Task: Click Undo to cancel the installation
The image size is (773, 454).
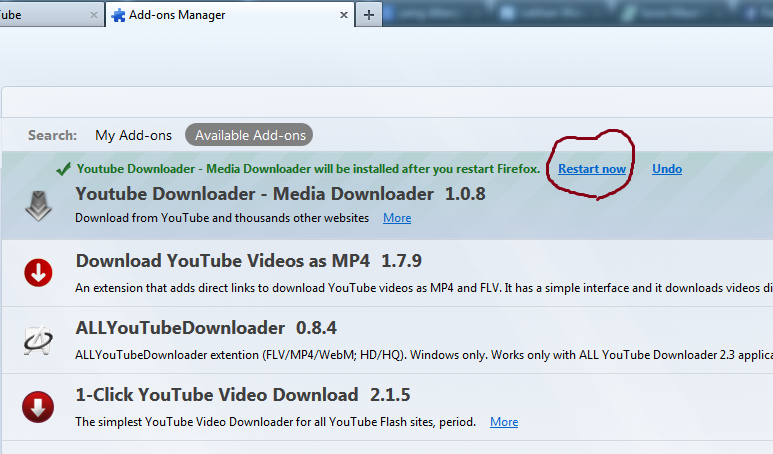Action: coord(667,169)
